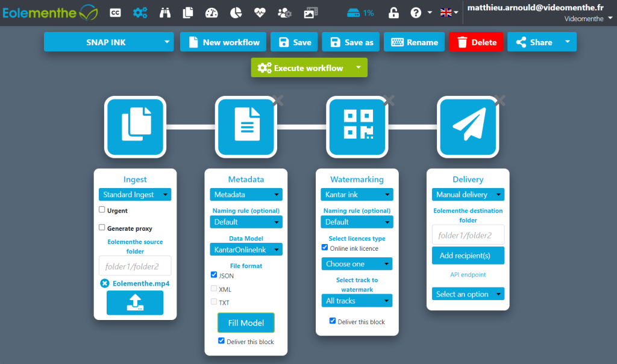Click the Watermarking QR block icon
Screen dimensions: 617x364
click(x=357, y=127)
